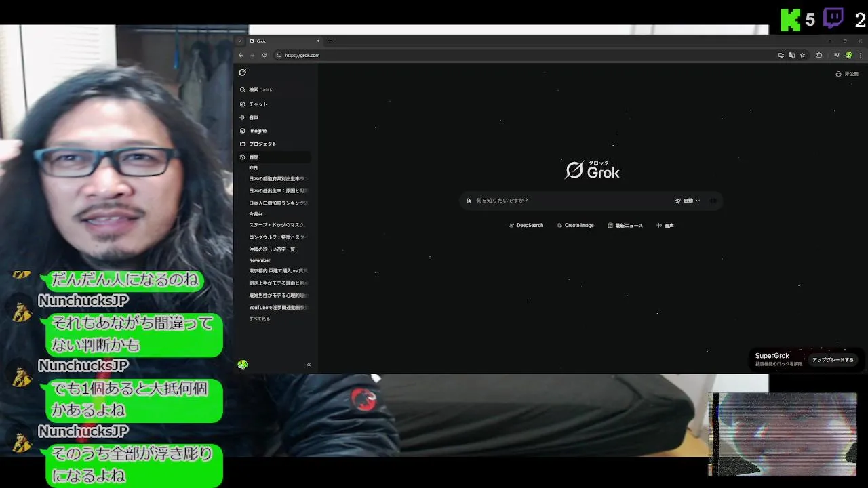Click the attach file paperclip icon

pos(469,201)
